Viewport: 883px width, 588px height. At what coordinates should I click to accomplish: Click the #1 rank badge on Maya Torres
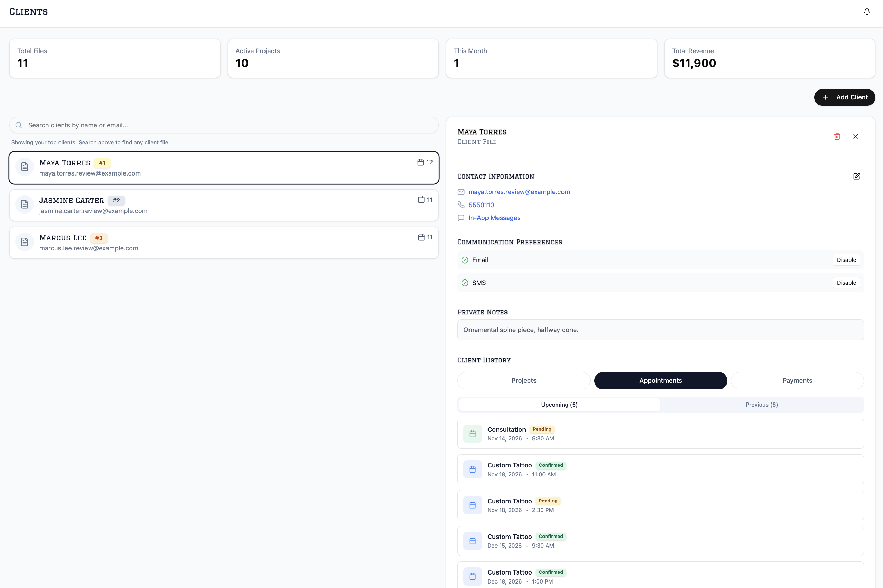tap(102, 163)
